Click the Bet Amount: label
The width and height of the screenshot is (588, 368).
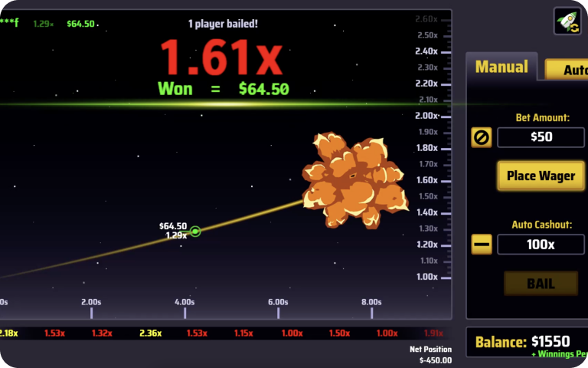543,117
